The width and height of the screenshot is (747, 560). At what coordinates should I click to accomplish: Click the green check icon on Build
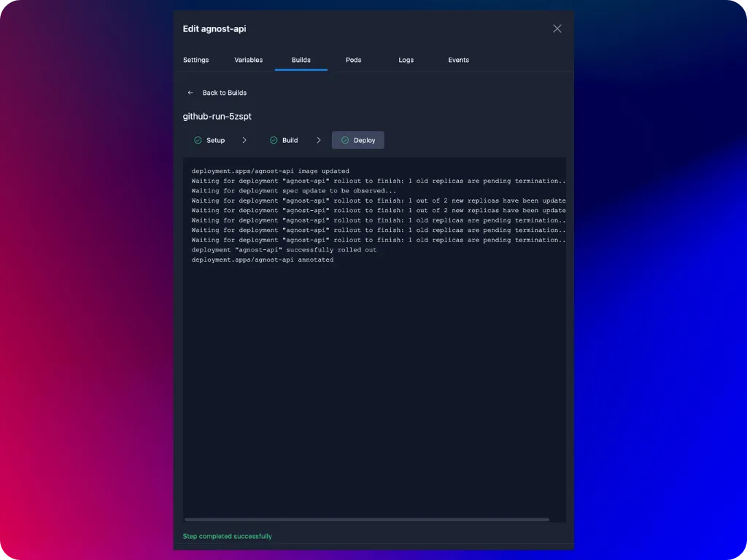[x=274, y=140]
